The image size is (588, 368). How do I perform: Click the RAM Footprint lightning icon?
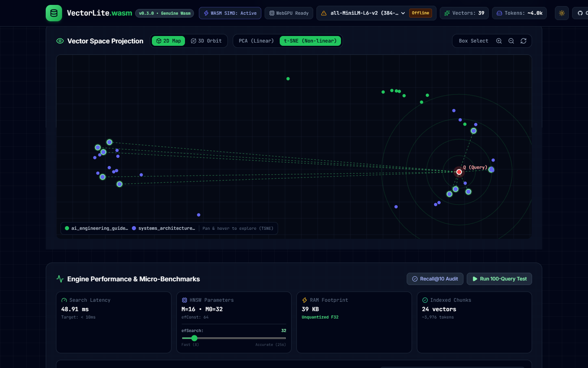(x=305, y=300)
